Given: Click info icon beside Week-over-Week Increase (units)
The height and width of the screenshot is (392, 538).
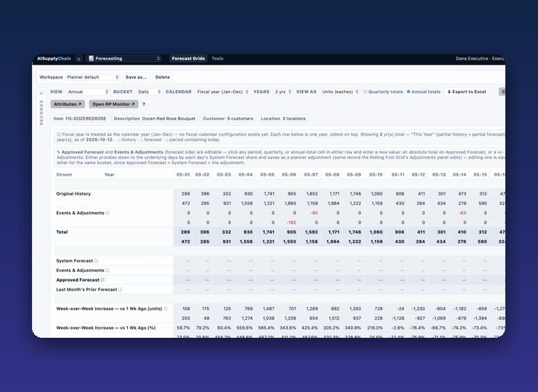Looking at the screenshot, I should pyautogui.click(x=165, y=309).
